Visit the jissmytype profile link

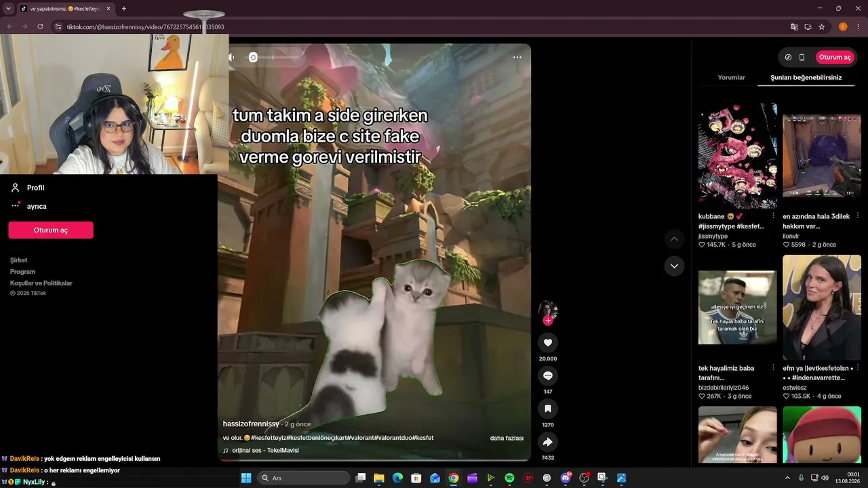(x=713, y=236)
